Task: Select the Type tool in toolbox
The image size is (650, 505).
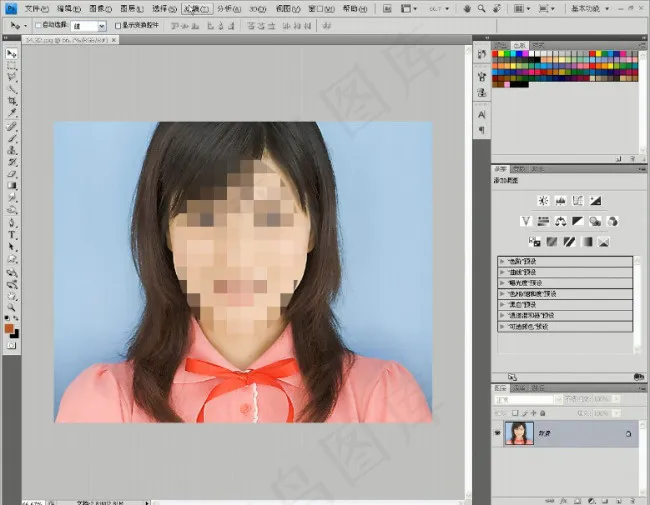Action: 12,234
